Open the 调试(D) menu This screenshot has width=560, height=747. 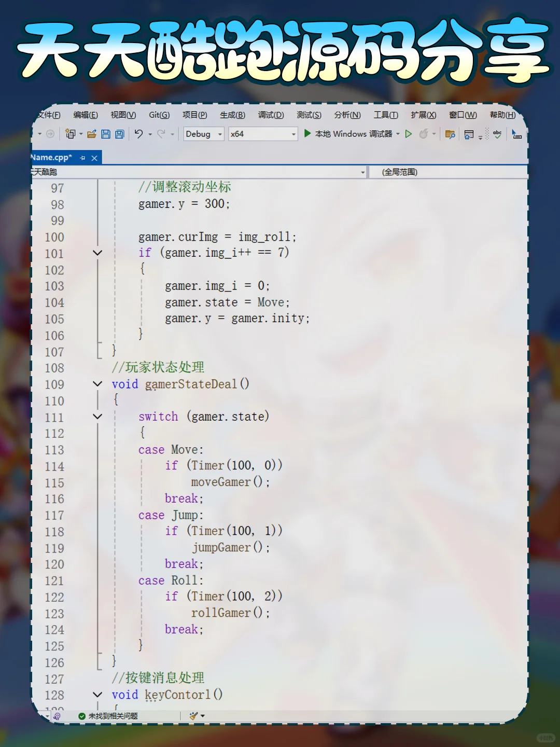271,115
